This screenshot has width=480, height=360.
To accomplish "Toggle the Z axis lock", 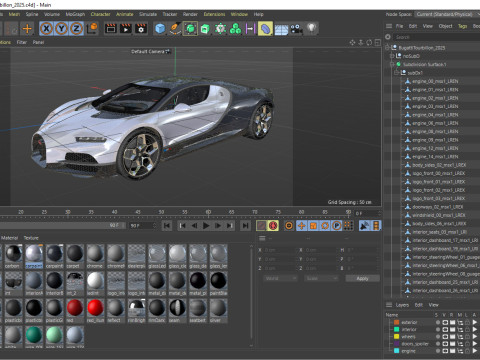I will point(76,29).
